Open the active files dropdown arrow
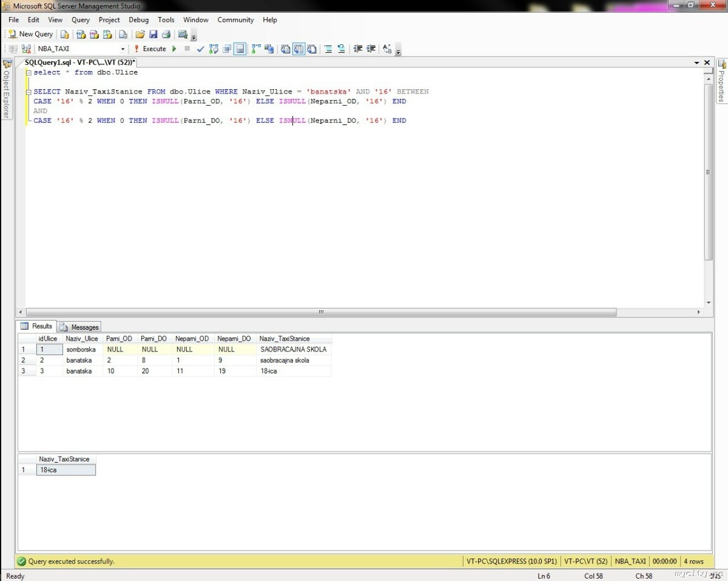Screen dimensions: 728x581 [x=696, y=63]
